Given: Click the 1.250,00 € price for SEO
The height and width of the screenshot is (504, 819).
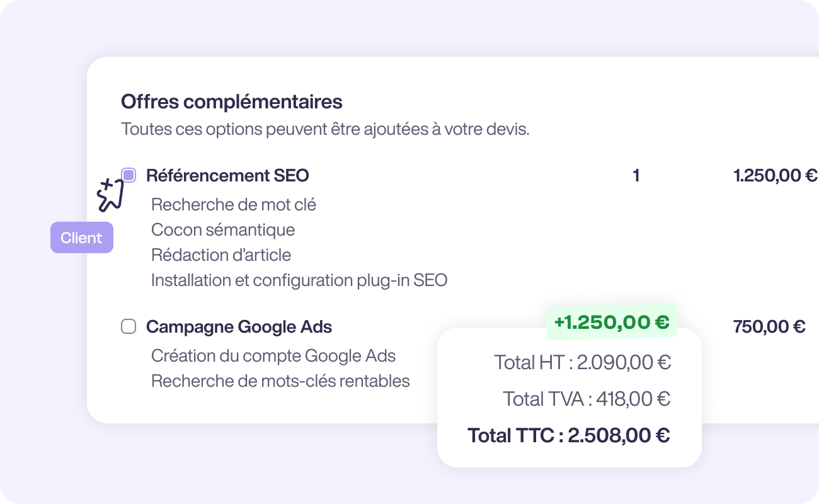Looking at the screenshot, I should tap(776, 175).
